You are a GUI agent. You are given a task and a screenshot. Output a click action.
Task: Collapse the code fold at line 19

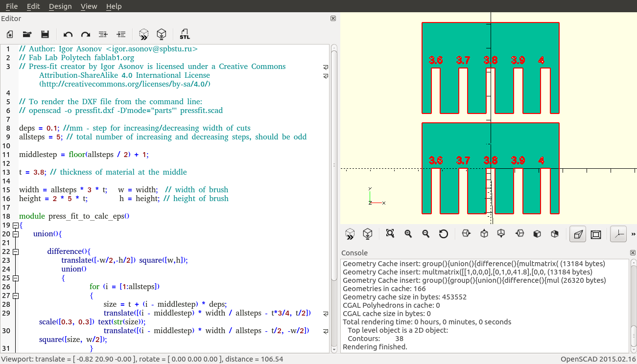(16, 225)
